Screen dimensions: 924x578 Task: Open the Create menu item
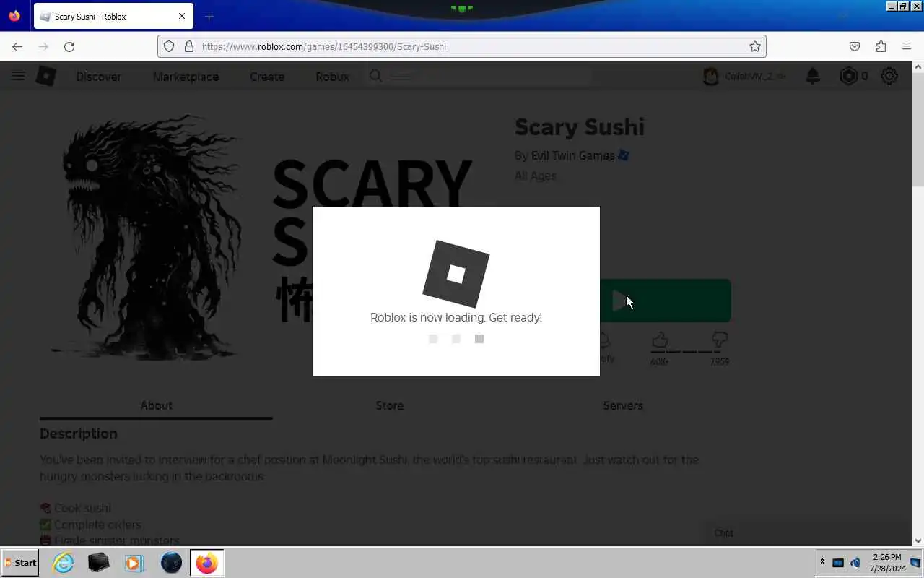(x=267, y=77)
